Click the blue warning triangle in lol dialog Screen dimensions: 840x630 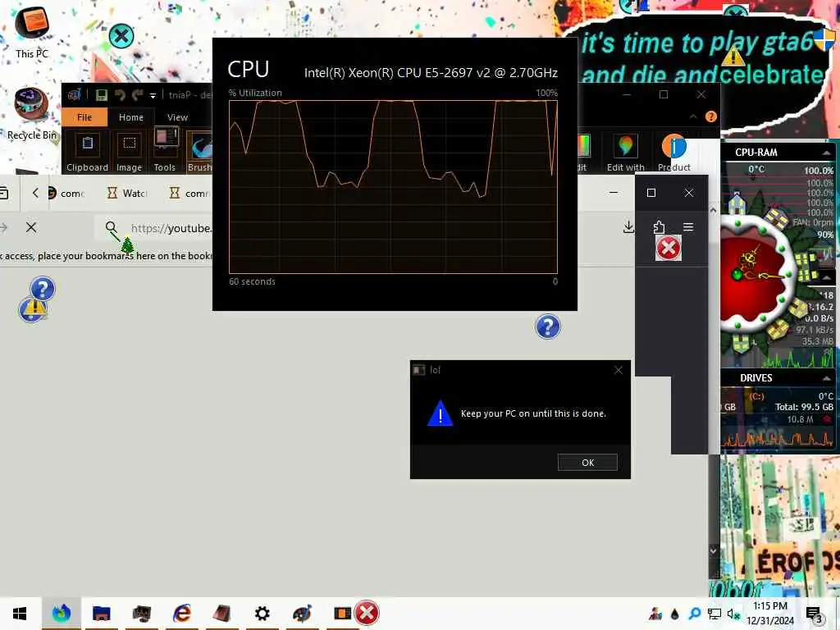tap(441, 413)
